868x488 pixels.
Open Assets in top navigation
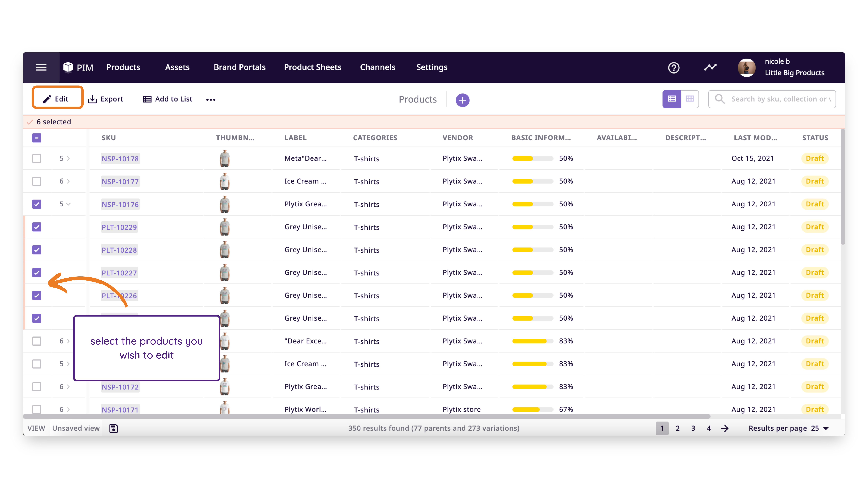point(177,67)
